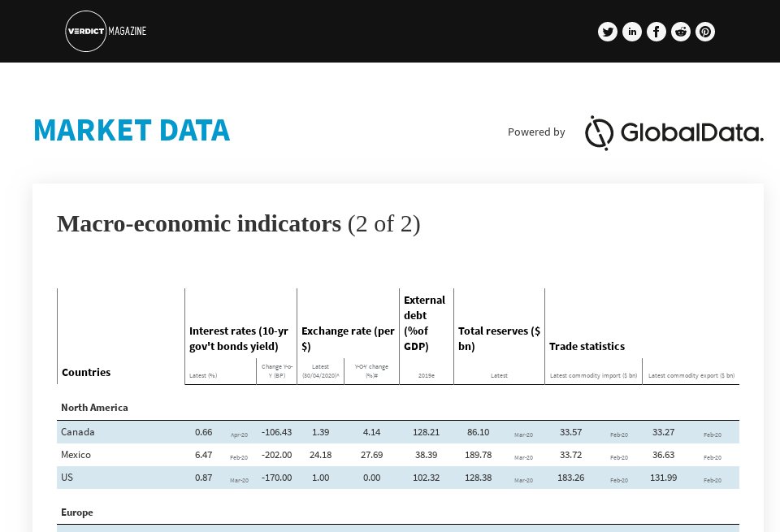Open the Twitter share icon
The width and height of the screenshot is (780, 532).
coord(608,32)
